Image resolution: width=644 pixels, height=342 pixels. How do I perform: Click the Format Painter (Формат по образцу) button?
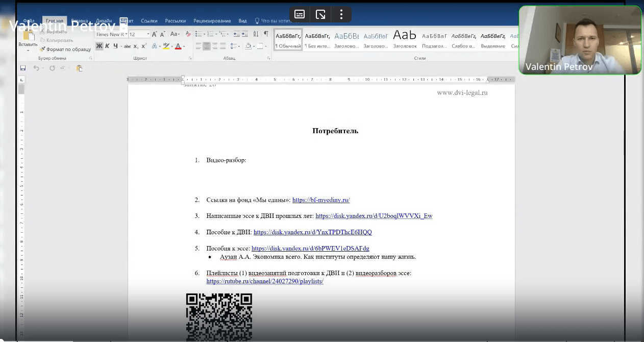(65, 50)
